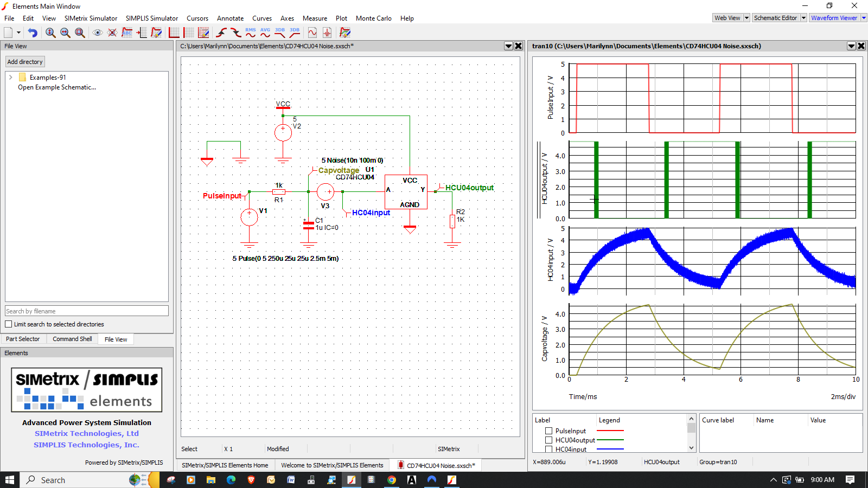Screen dimensions: 868x488
Task: Click the show curves eye icon
Action: coord(98,33)
